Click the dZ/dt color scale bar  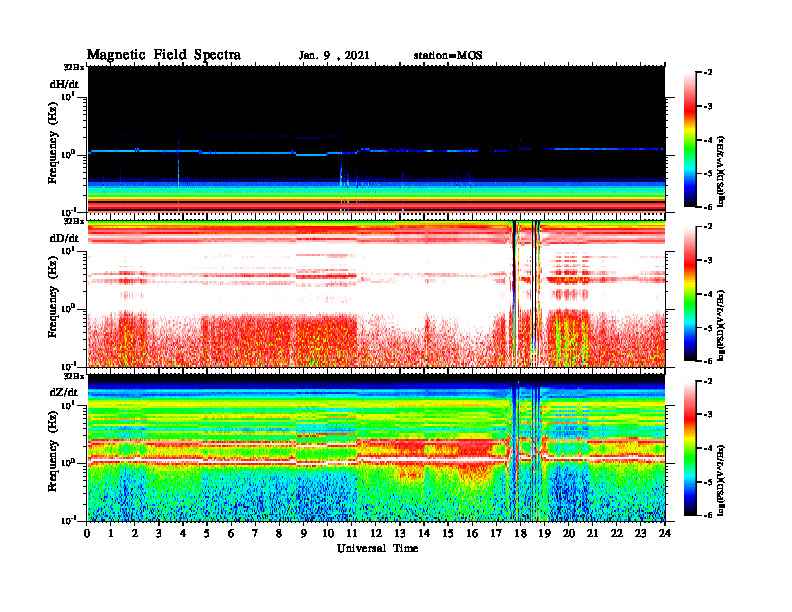pos(690,448)
